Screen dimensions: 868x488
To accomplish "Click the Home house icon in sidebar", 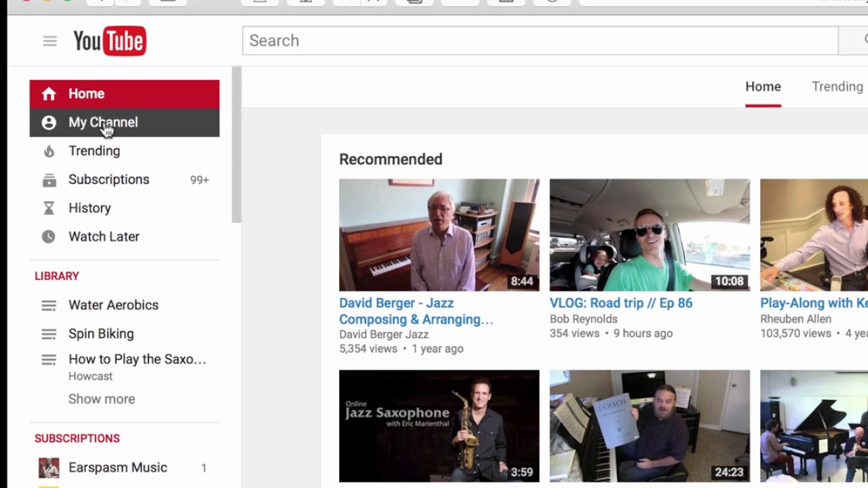I will pyautogui.click(x=49, y=94).
